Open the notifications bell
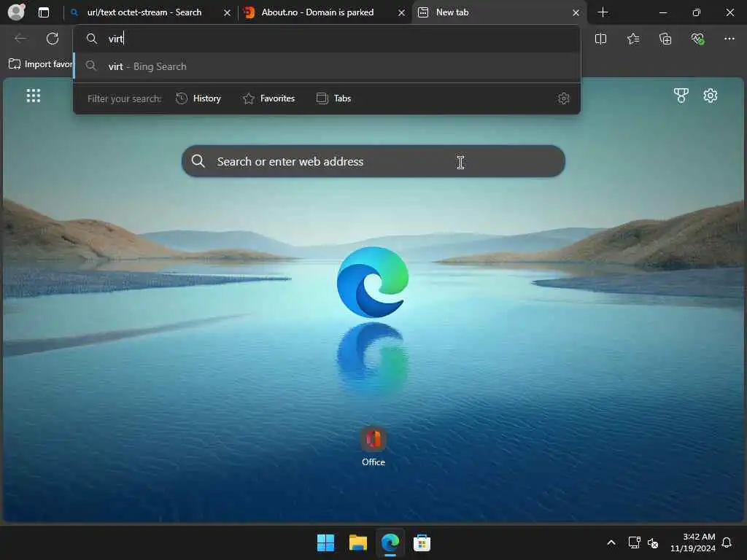The image size is (747, 560). 727,542
